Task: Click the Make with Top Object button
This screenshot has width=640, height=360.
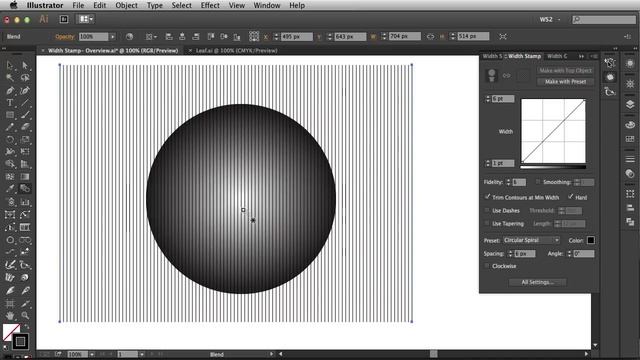Action: point(565,71)
